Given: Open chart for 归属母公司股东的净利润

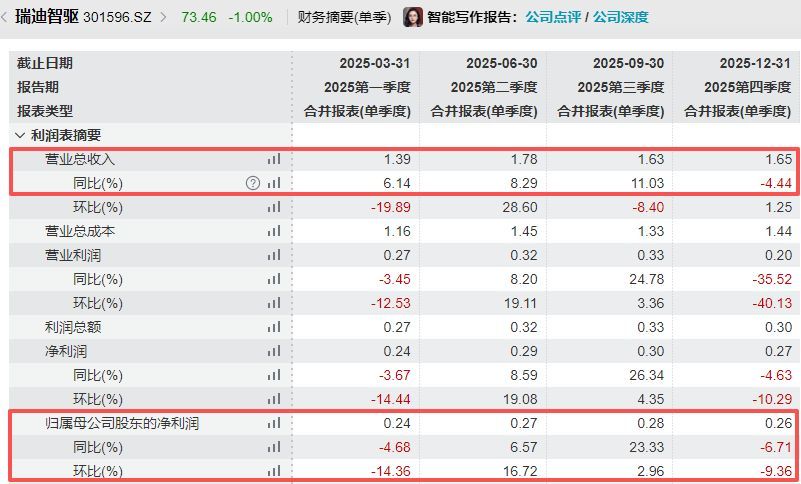Looking at the screenshot, I should (274, 423).
